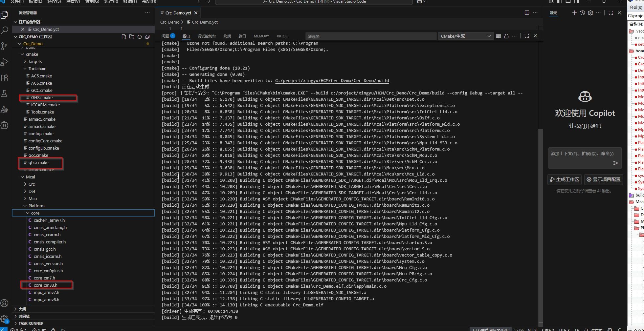This screenshot has height=331, width=644.
Task: Open the 运行(R) menu
Action: [x=111, y=2]
